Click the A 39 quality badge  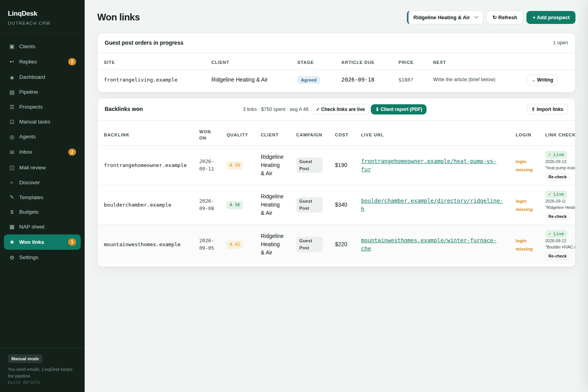click(x=235, y=165)
